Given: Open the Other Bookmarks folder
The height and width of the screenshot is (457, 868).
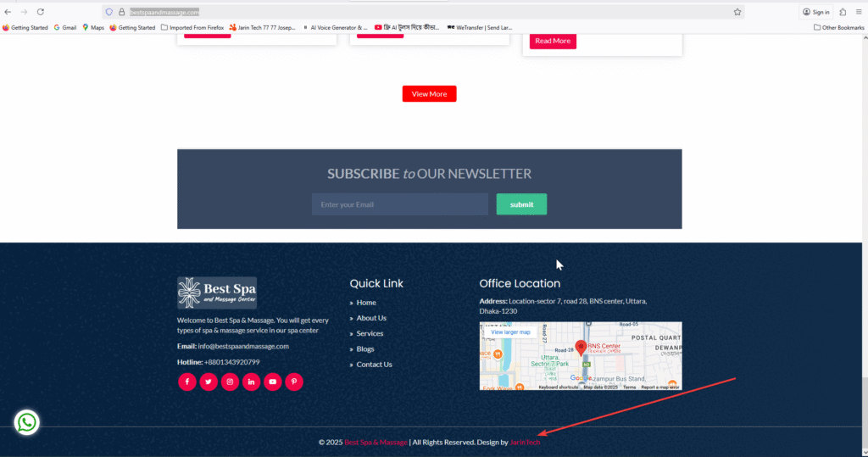Looking at the screenshot, I should pyautogui.click(x=838, y=27).
